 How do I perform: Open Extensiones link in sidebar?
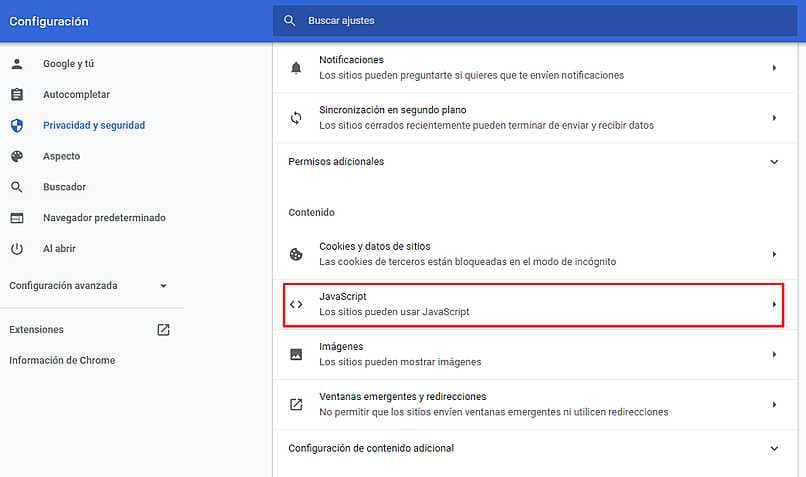click(36, 329)
